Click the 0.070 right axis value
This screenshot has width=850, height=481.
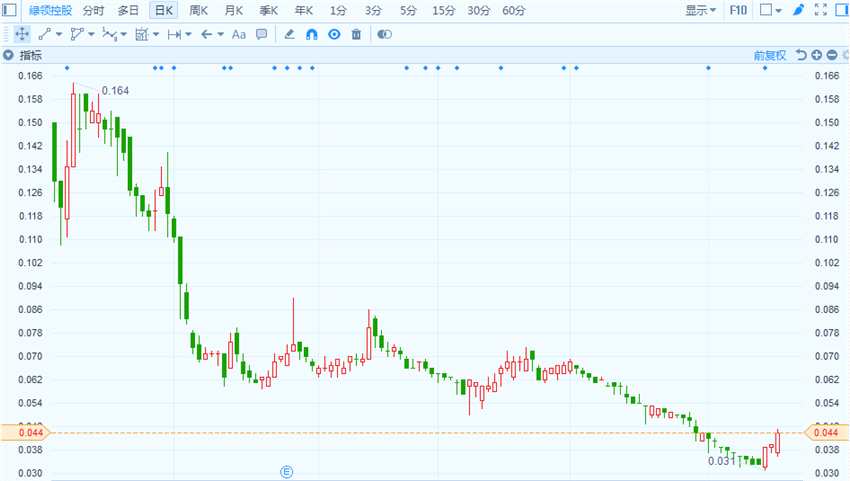click(827, 356)
